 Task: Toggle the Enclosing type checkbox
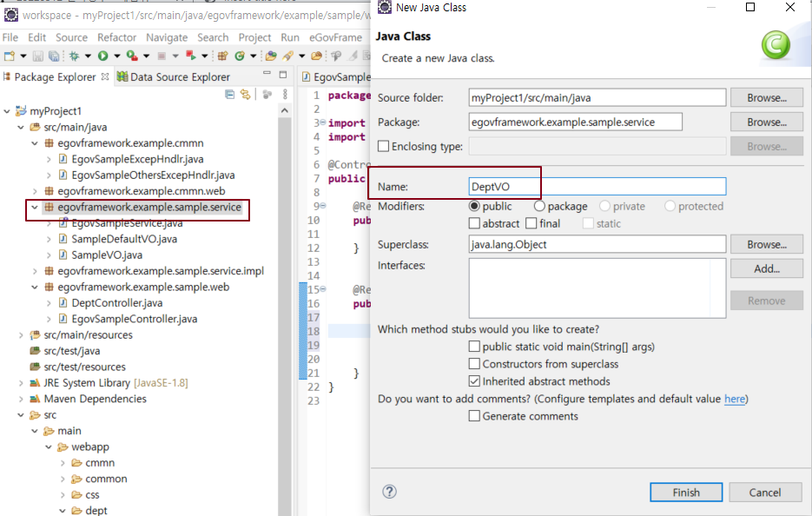(x=383, y=146)
